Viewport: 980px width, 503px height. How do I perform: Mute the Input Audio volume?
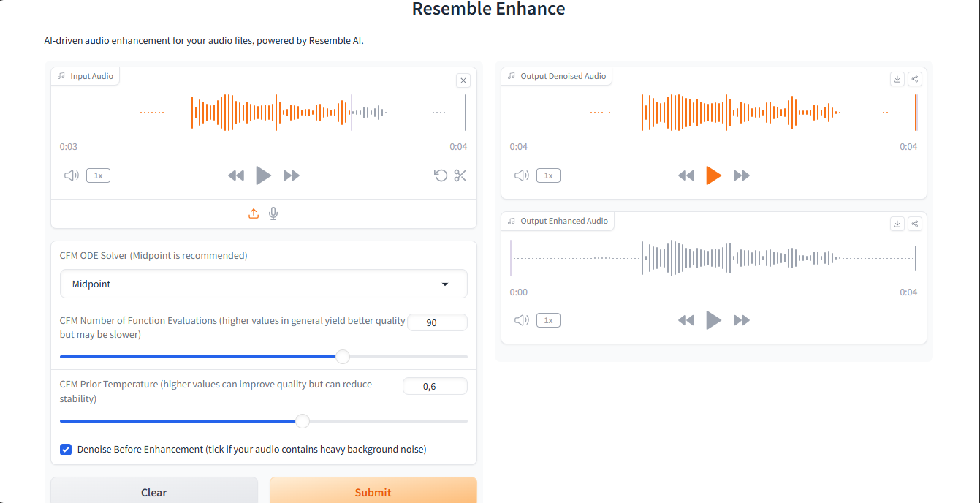tap(71, 175)
